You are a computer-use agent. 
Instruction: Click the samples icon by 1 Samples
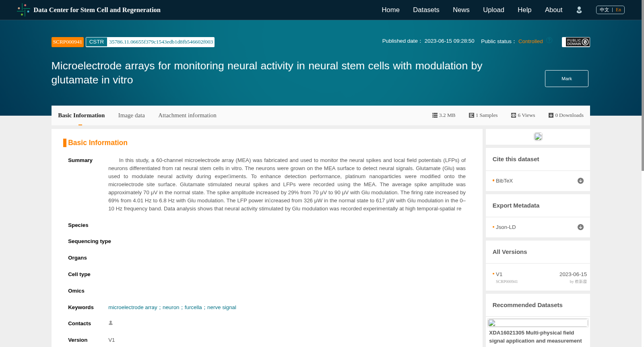tap(471, 115)
